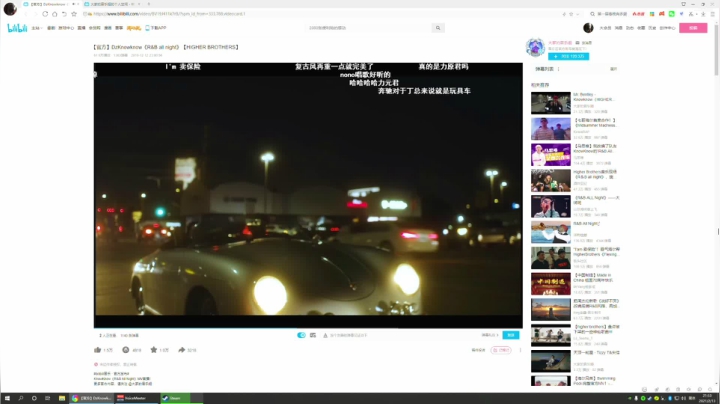Click the green WeChat extension icon in browser toolbar
720x404 pixels.
click(671, 14)
